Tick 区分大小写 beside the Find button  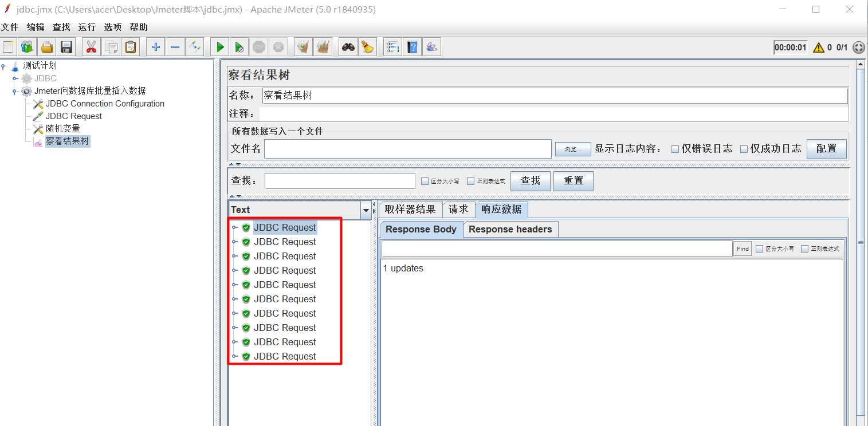759,249
